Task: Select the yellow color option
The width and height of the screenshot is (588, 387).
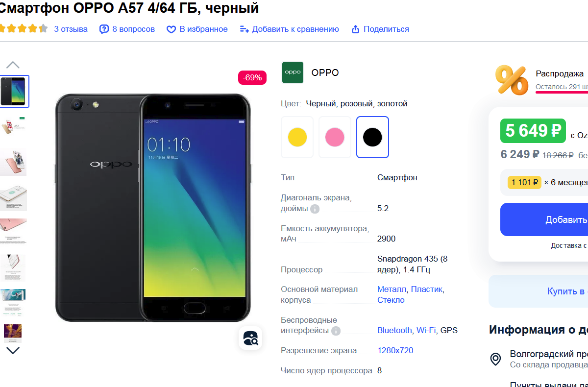Action: pos(297,137)
